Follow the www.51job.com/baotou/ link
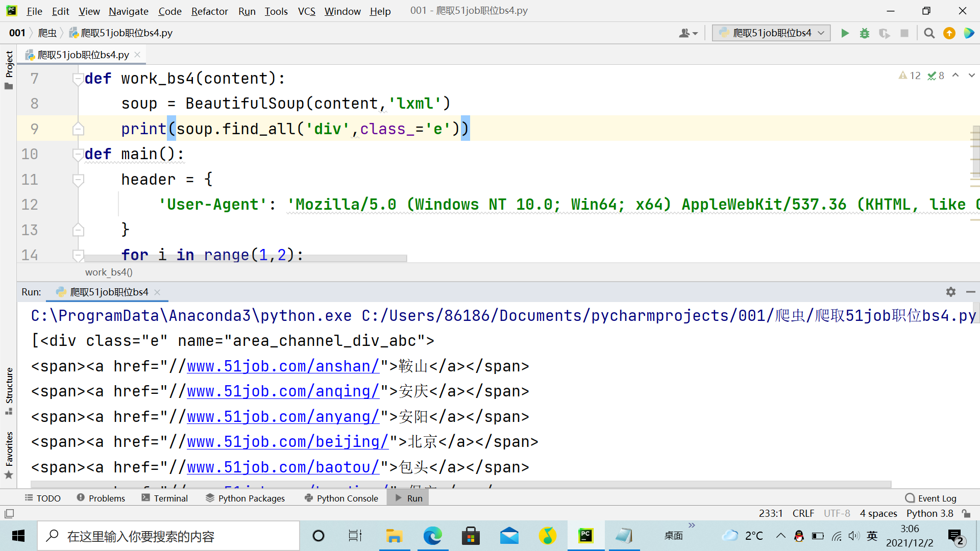Image resolution: width=980 pixels, height=551 pixels. (x=283, y=467)
